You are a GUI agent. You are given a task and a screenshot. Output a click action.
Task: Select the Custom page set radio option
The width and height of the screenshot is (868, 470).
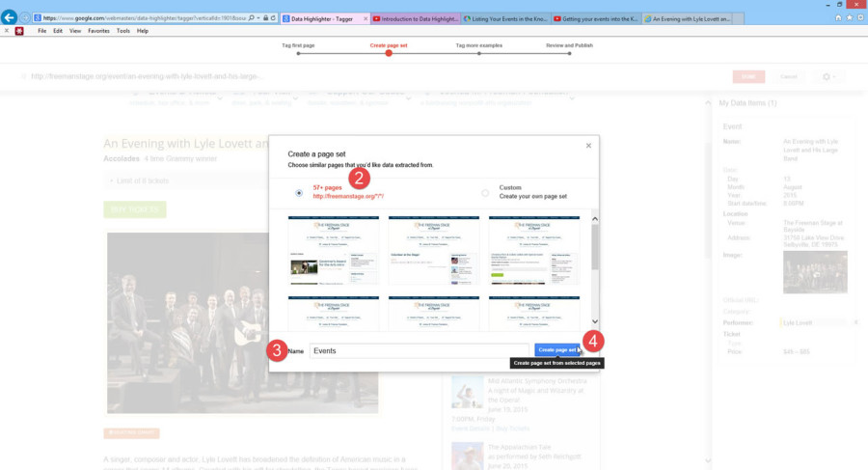pyautogui.click(x=485, y=193)
